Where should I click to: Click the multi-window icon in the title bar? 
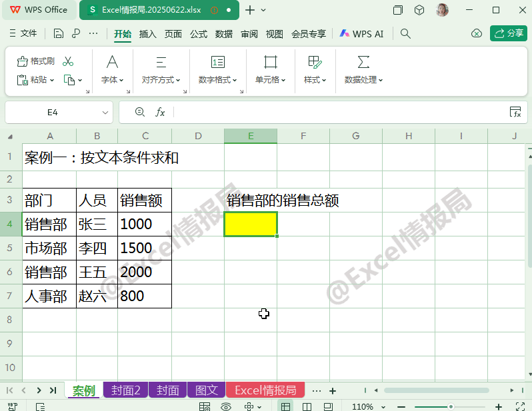(x=397, y=10)
